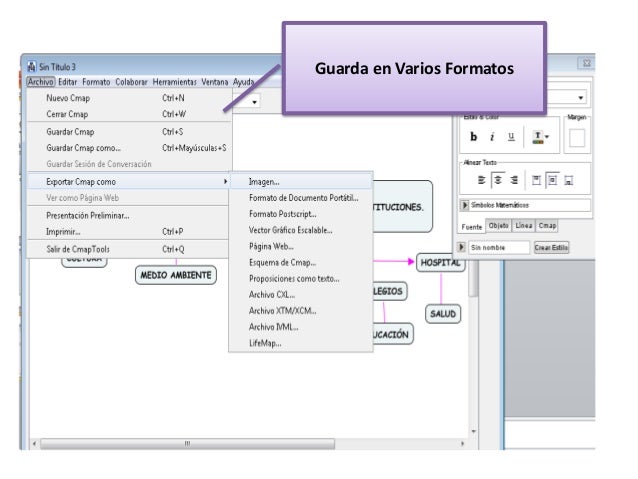638x479 pixels.
Task: Select the HOSPITAL concept node
Action: click(x=440, y=262)
